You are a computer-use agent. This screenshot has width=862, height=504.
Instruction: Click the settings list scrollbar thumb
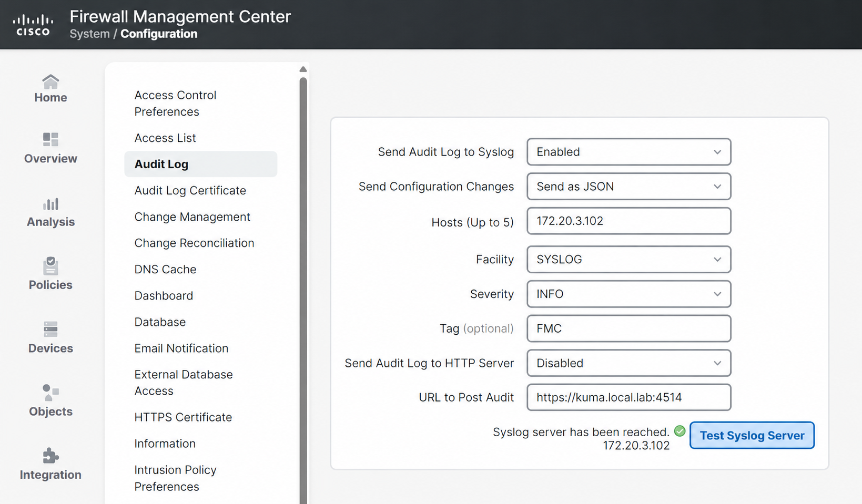coord(303,290)
